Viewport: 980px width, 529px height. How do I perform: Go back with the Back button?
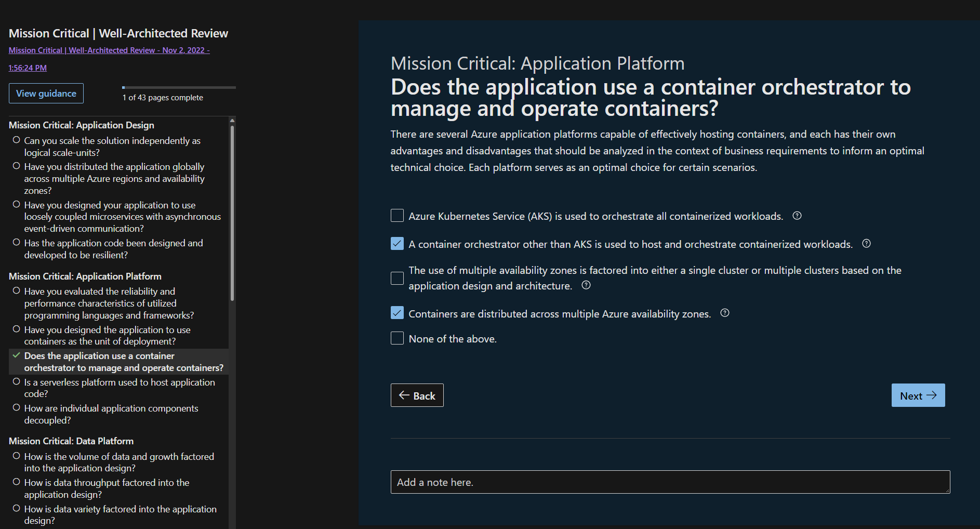coord(417,395)
